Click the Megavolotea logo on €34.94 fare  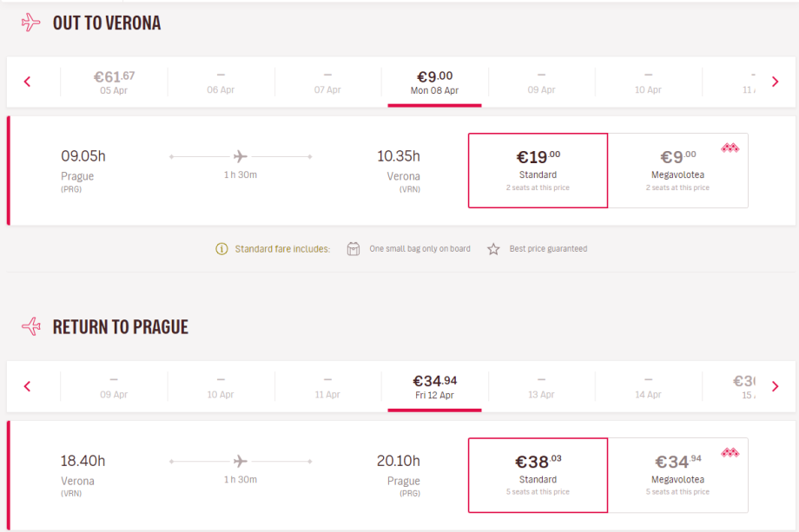(730, 452)
